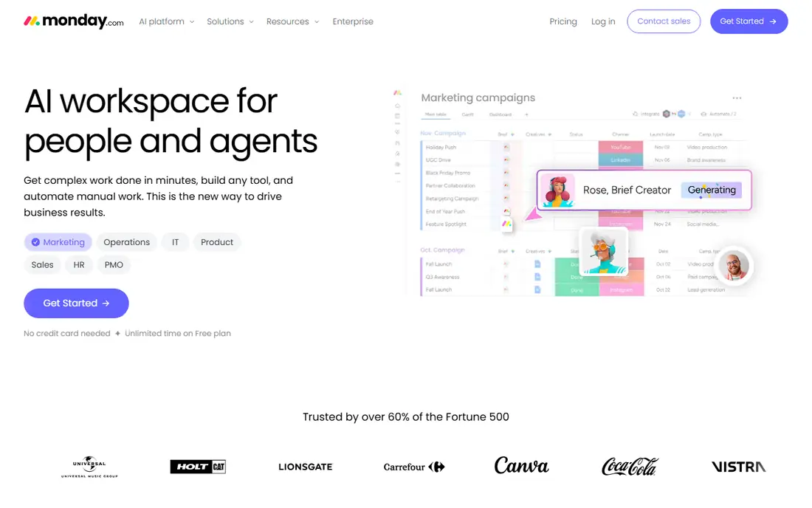Expand the AI platform menu chevron

pos(192,21)
